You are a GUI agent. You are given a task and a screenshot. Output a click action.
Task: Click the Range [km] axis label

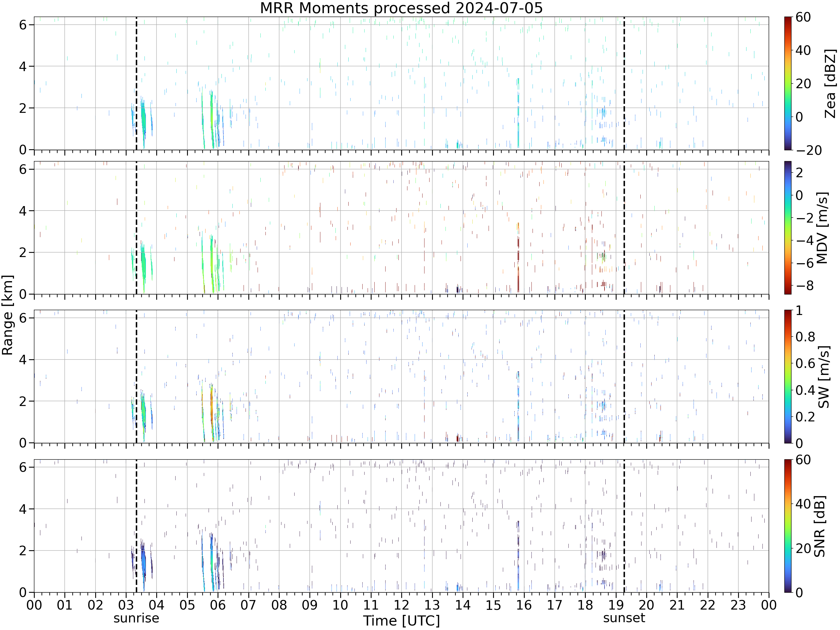[x=8, y=315]
